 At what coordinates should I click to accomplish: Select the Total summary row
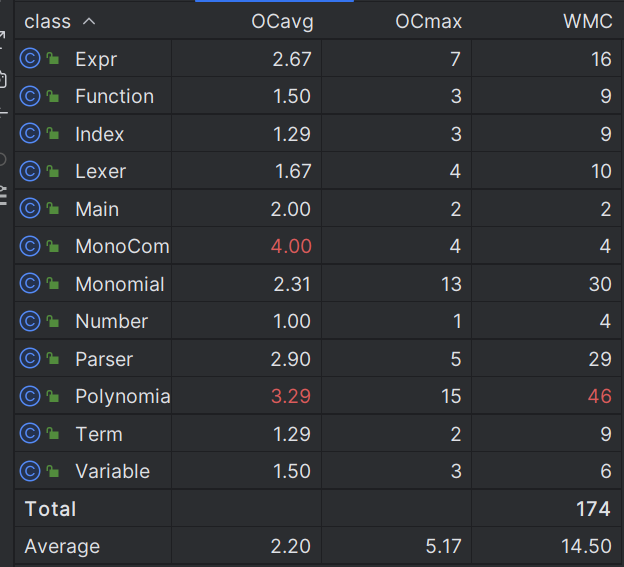[x=318, y=509]
